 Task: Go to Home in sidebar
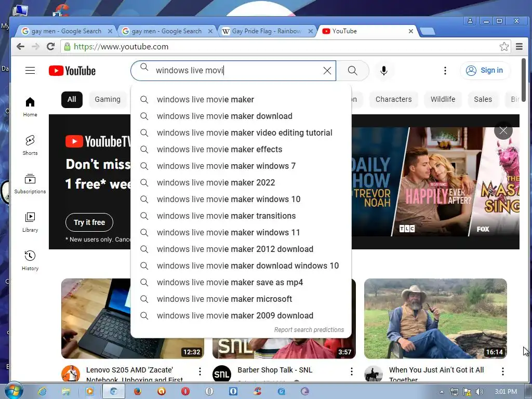[x=30, y=107]
